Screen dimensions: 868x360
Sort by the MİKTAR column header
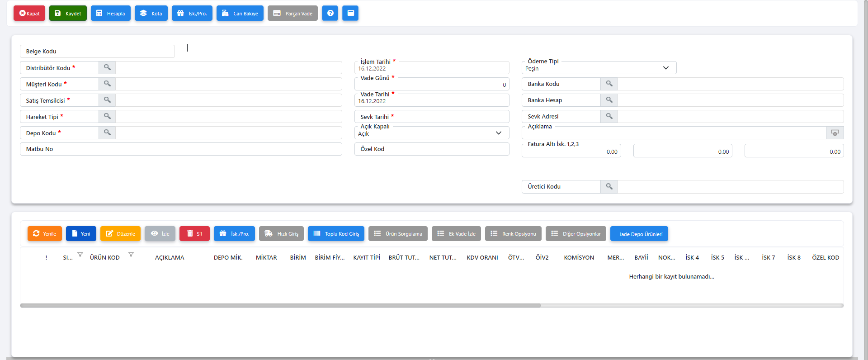[x=266, y=257]
